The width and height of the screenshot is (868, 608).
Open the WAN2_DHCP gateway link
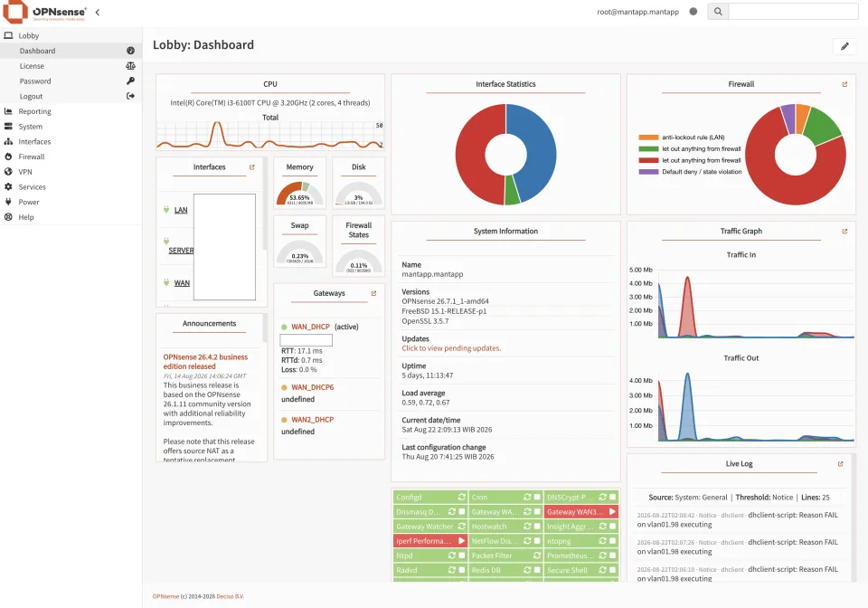pos(313,420)
